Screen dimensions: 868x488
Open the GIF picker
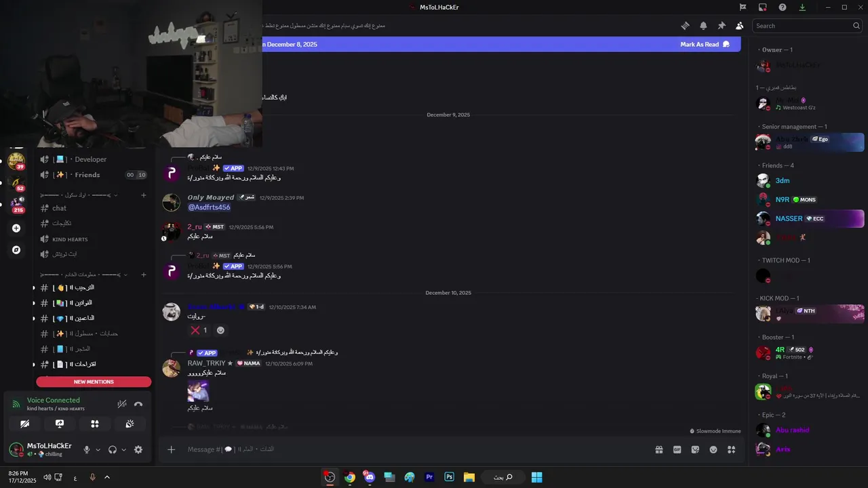click(x=677, y=449)
